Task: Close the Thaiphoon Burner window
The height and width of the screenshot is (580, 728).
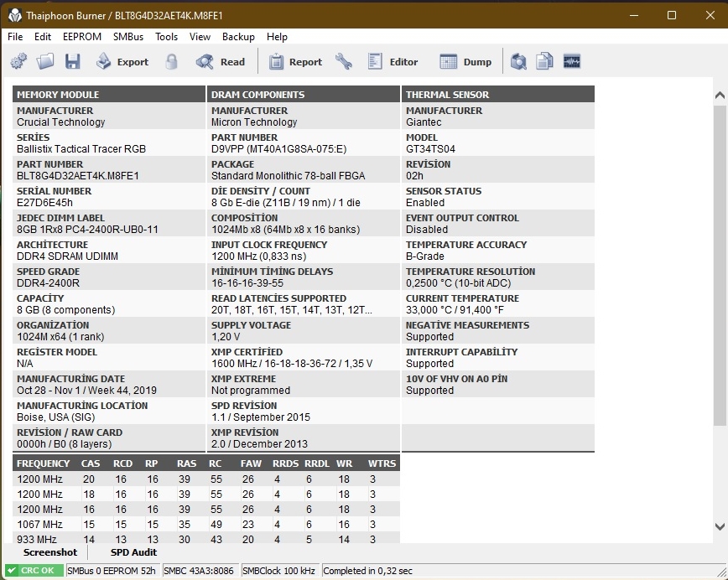Action: (x=710, y=15)
